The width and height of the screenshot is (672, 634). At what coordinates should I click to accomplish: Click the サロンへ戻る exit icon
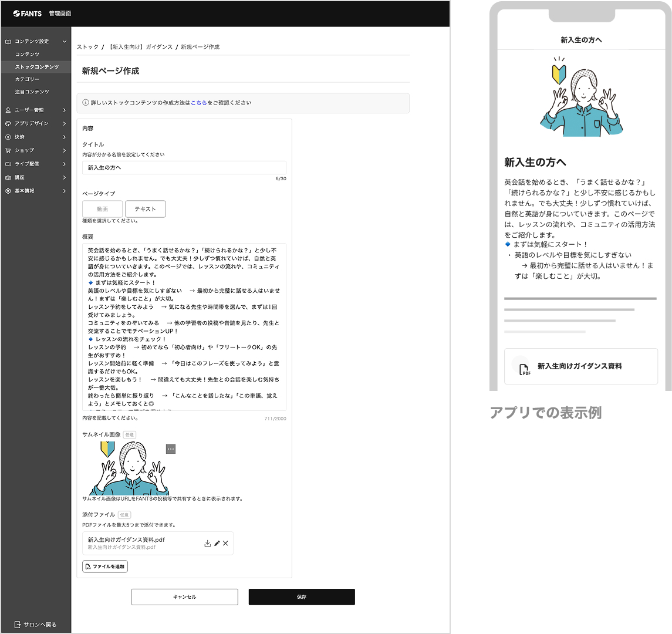(18, 625)
